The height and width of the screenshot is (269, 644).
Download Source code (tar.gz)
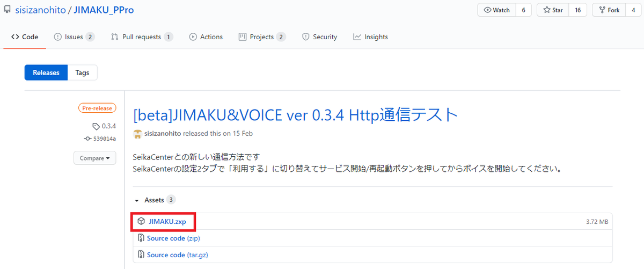[x=178, y=255]
